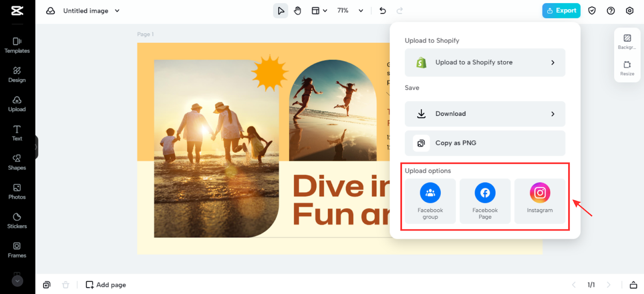Screen dimensions: 644x294
Task: Select the arched beach running photo
Action: coord(333,111)
